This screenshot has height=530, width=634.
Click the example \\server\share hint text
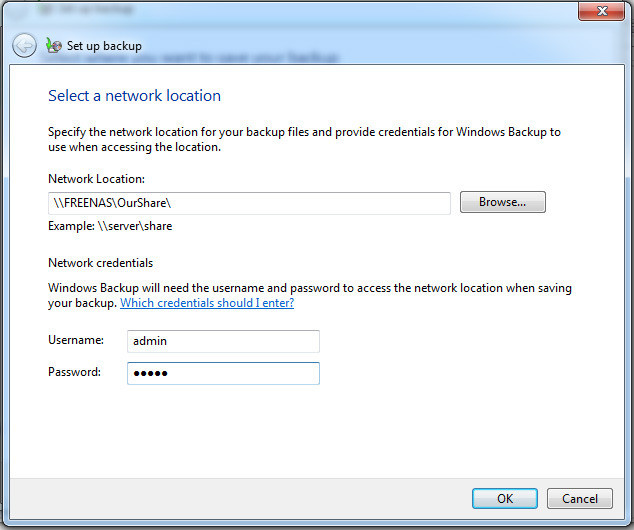110,226
